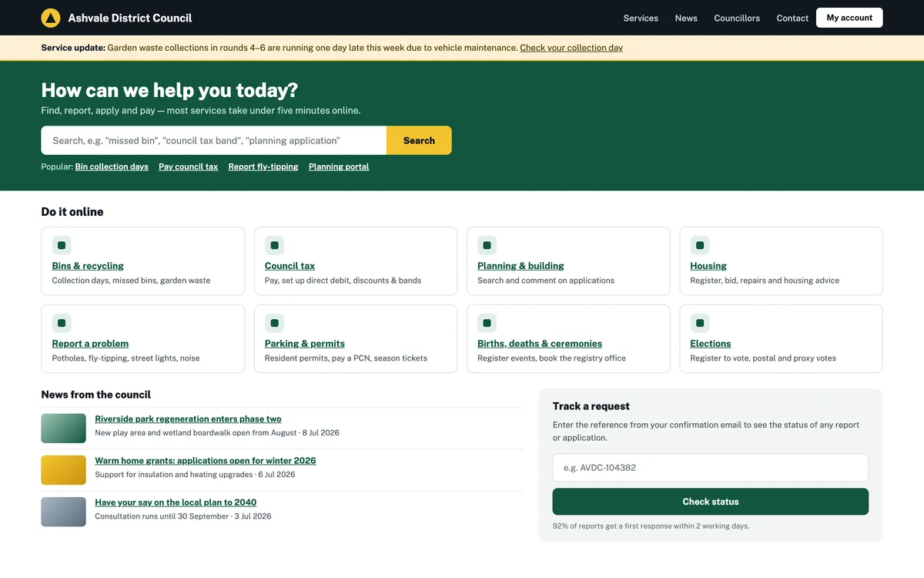This screenshot has width=924, height=578.
Task: Click the Warm home grants news thumbnail
Action: [63, 470]
